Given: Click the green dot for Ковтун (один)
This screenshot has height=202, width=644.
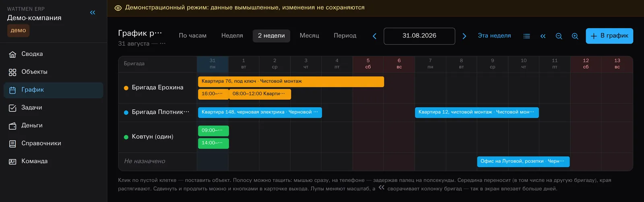Looking at the screenshot, I should click(126, 137).
